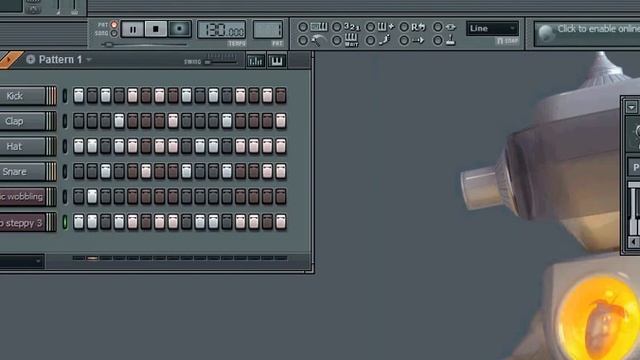Select the Hat channel button
The height and width of the screenshot is (360, 640).
tap(22, 147)
